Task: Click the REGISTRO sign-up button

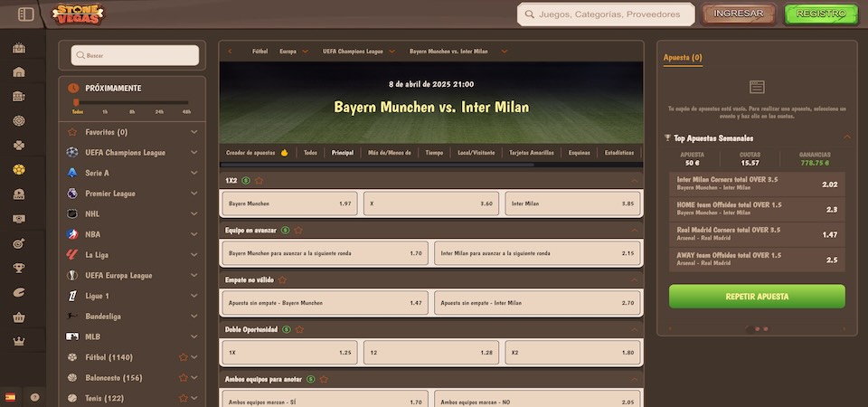Action: point(821,14)
